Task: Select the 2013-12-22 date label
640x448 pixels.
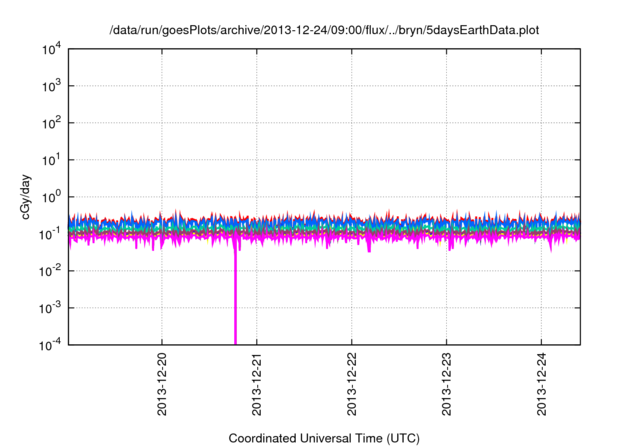Action: [352, 384]
